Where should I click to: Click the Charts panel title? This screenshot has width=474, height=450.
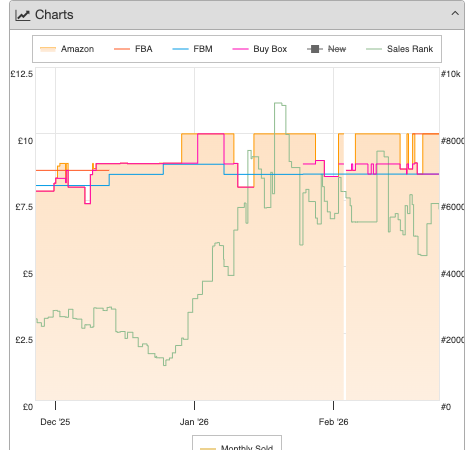[x=54, y=15]
